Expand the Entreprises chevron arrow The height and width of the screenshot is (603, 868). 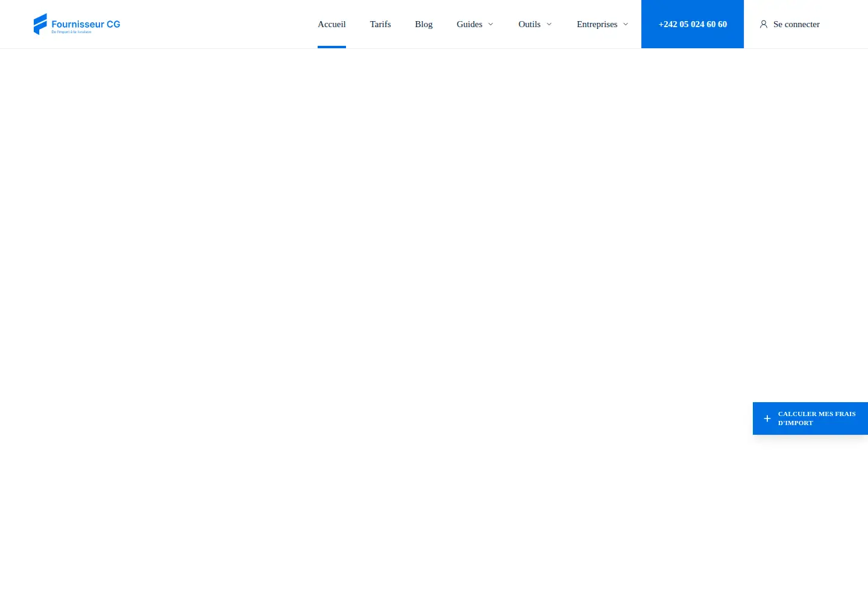pos(626,24)
